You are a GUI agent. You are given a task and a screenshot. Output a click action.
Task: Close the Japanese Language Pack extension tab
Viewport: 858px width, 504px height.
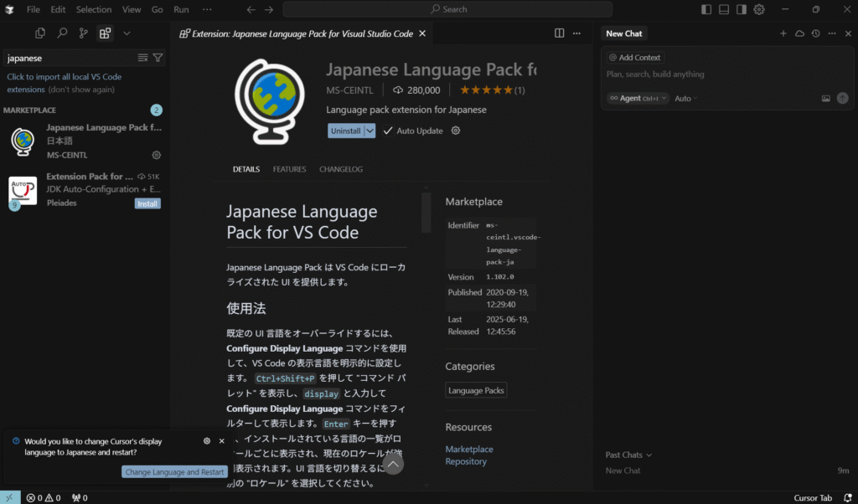click(x=422, y=33)
